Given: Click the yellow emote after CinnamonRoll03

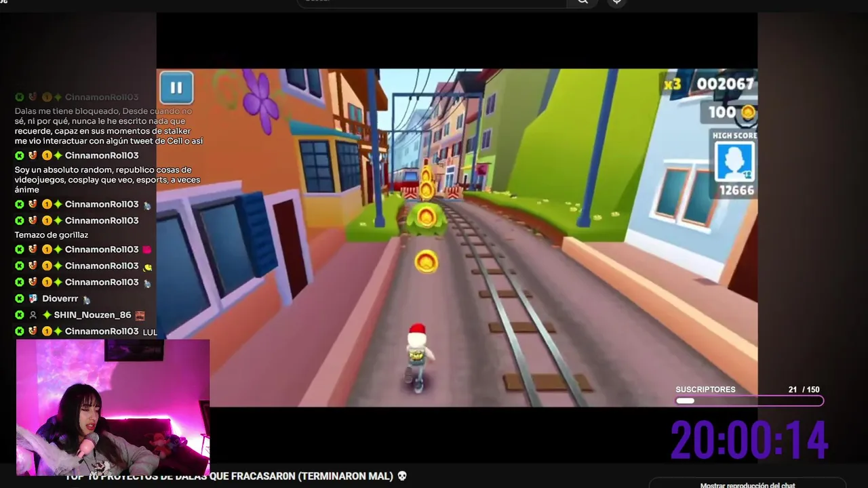Looking at the screenshot, I should coord(148,266).
